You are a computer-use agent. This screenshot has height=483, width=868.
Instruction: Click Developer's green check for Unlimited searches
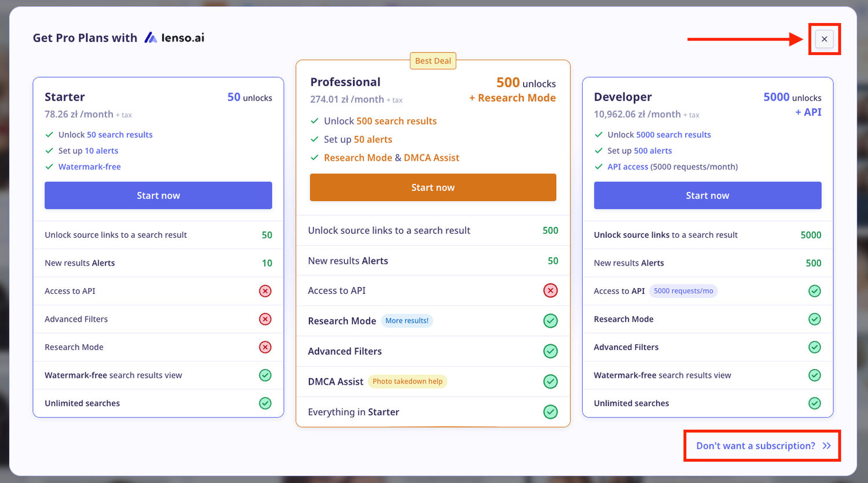point(815,403)
